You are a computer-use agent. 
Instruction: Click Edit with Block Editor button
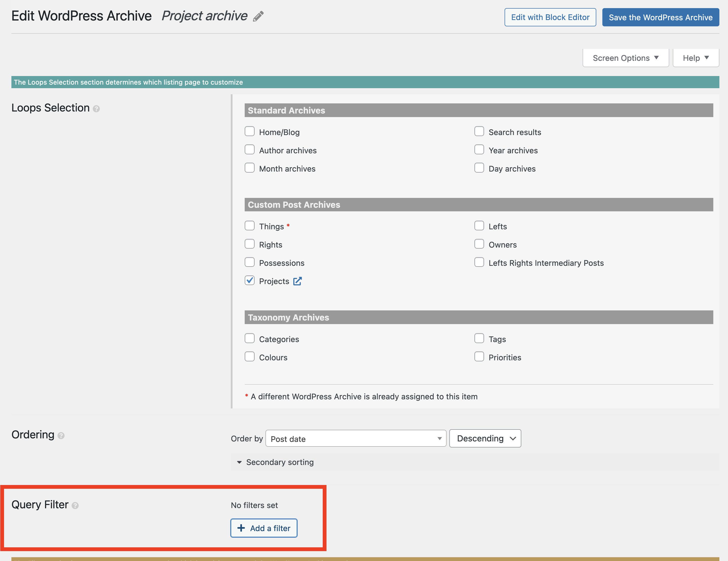(550, 17)
